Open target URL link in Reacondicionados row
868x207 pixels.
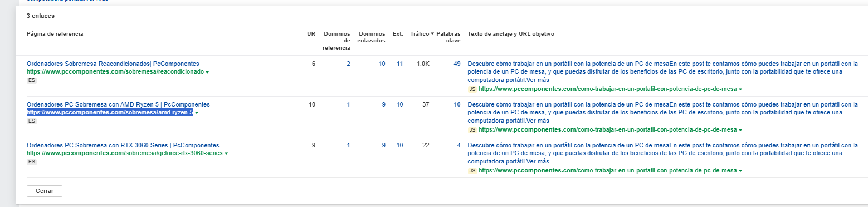[607, 89]
